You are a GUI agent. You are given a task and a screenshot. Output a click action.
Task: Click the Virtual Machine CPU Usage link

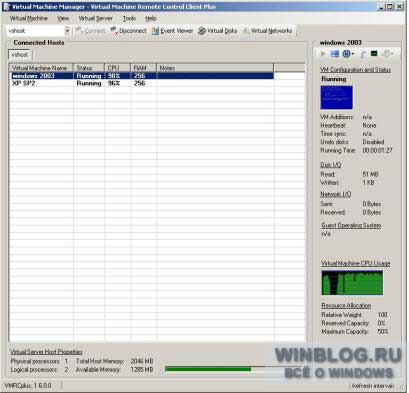(x=355, y=263)
